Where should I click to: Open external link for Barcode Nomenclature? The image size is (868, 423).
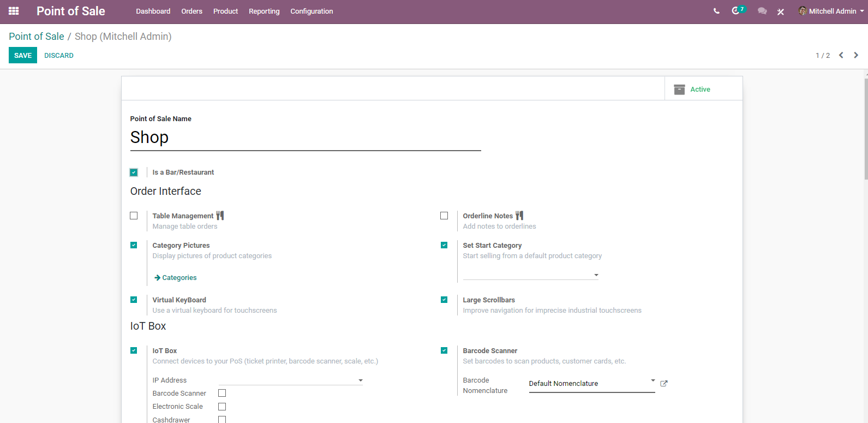[x=664, y=384]
